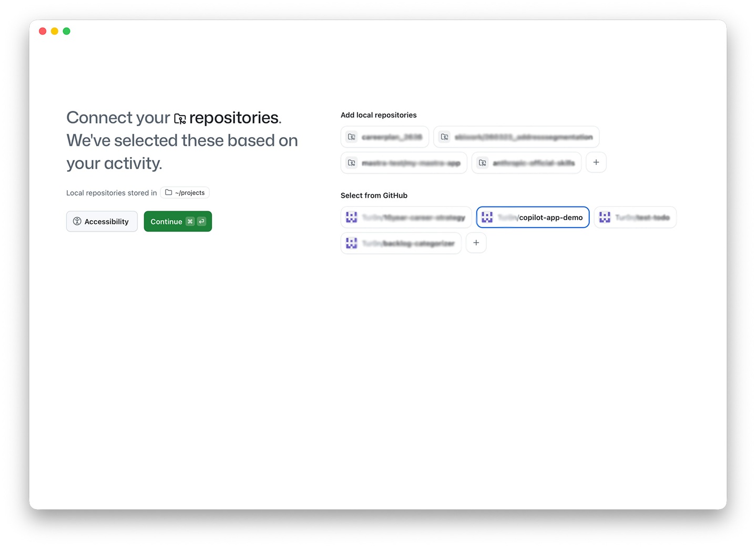Image resolution: width=756 pixels, height=548 pixels.
Task: Add another local repository with plus
Action: pos(596,162)
